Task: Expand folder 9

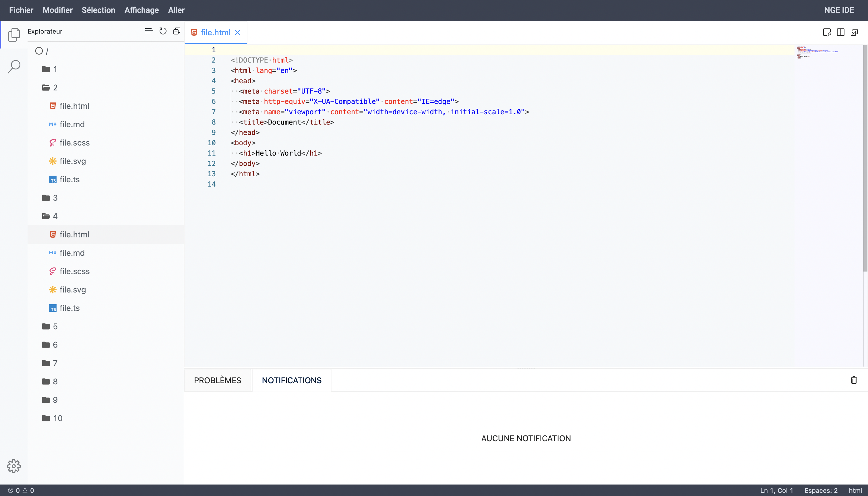Action: [x=106, y=400]
